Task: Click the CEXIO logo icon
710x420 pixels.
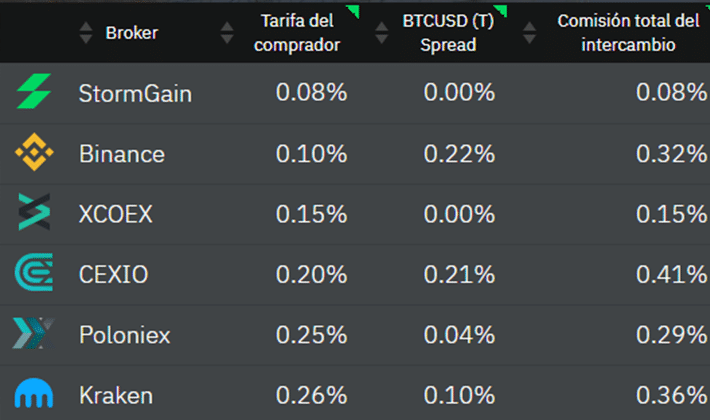Action: point(33,273)
